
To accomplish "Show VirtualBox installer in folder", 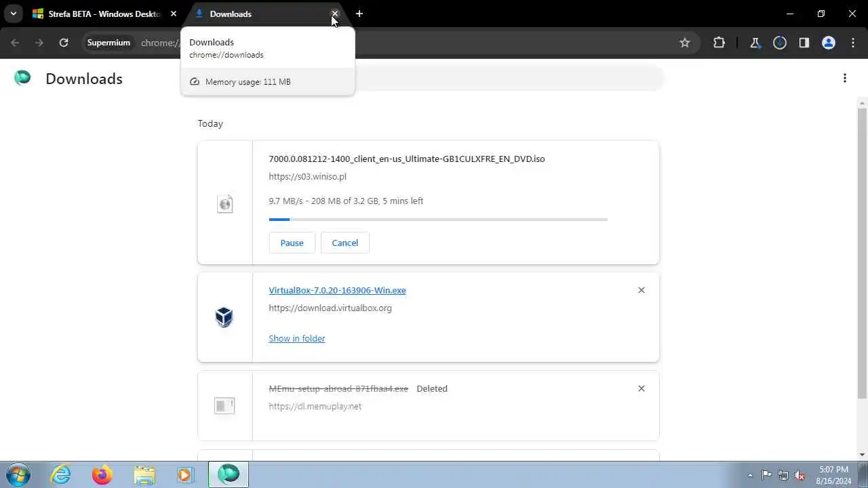I will [x=297, y=338].
